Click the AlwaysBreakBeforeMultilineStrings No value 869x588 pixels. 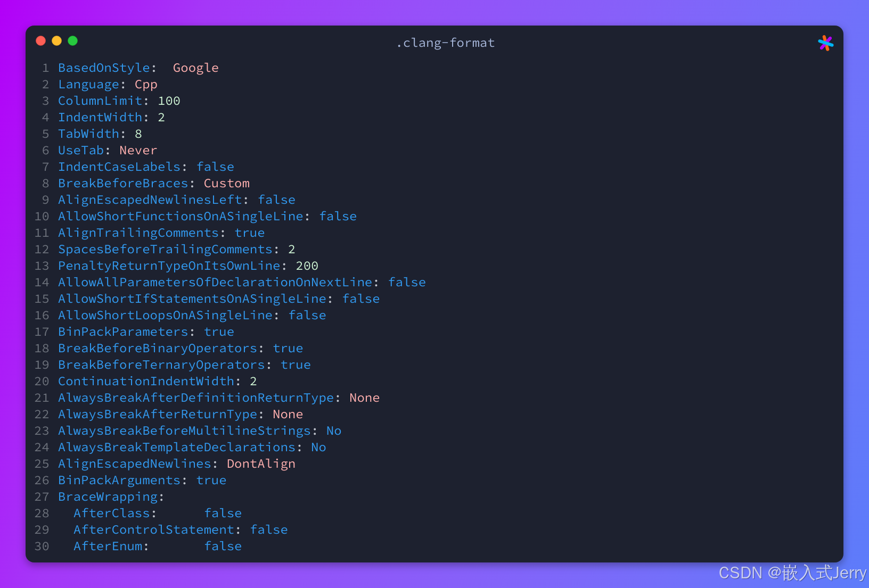[x=334, y=430]
